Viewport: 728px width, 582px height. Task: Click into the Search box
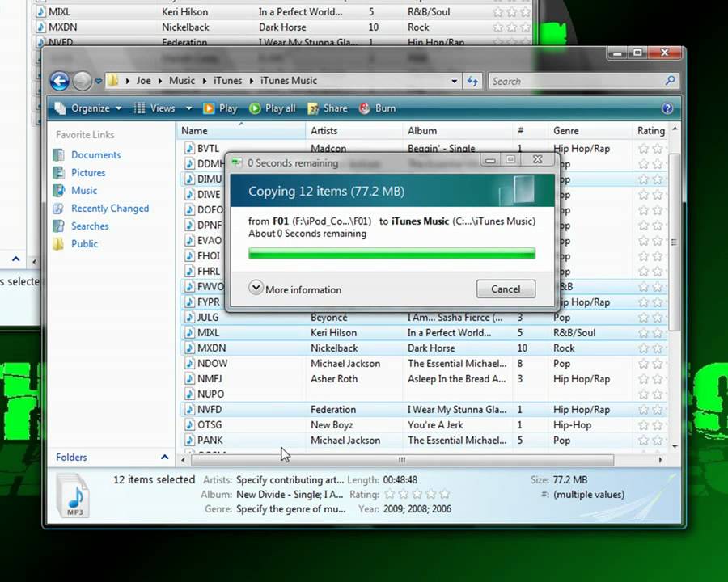(576, 81)
